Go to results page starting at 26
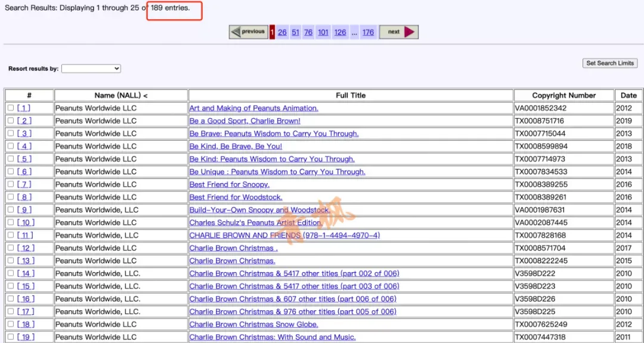This screenshot has width=644, height=343. (282, 32)
